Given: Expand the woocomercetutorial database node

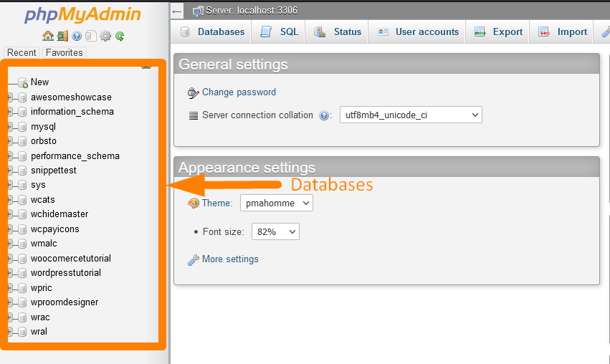Looking at the screenshot, I should [10, 259].
